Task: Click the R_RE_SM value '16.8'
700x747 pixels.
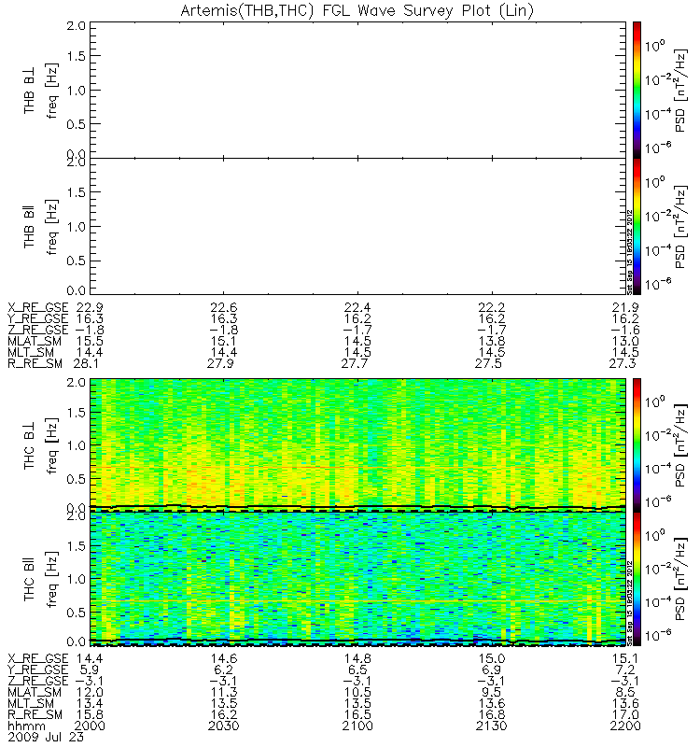Action: click(x=492, y=714)
